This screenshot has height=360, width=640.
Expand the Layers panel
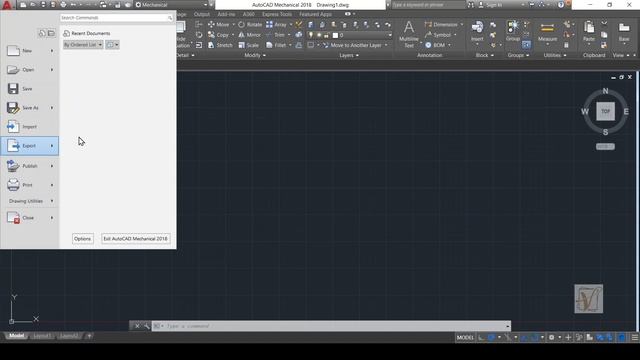(349, 55)
